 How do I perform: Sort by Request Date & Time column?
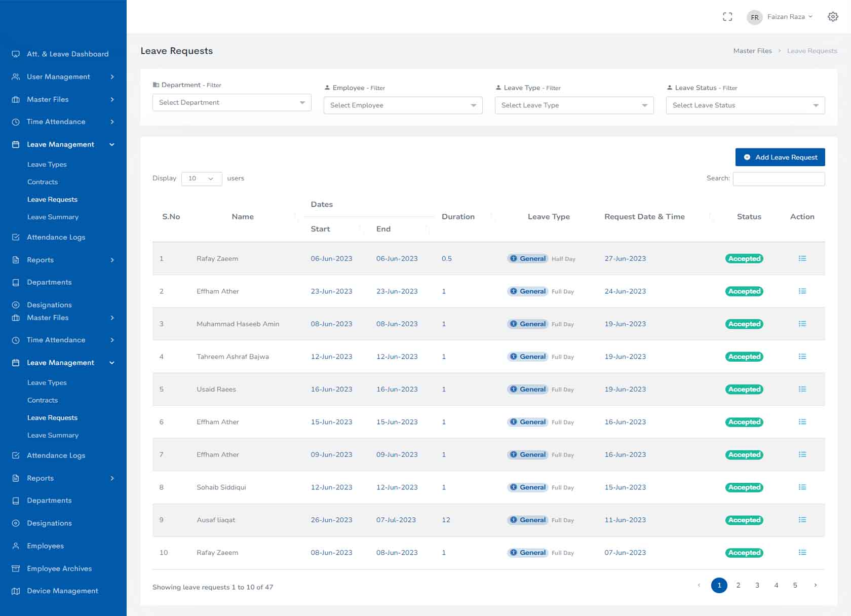[644, 217]
